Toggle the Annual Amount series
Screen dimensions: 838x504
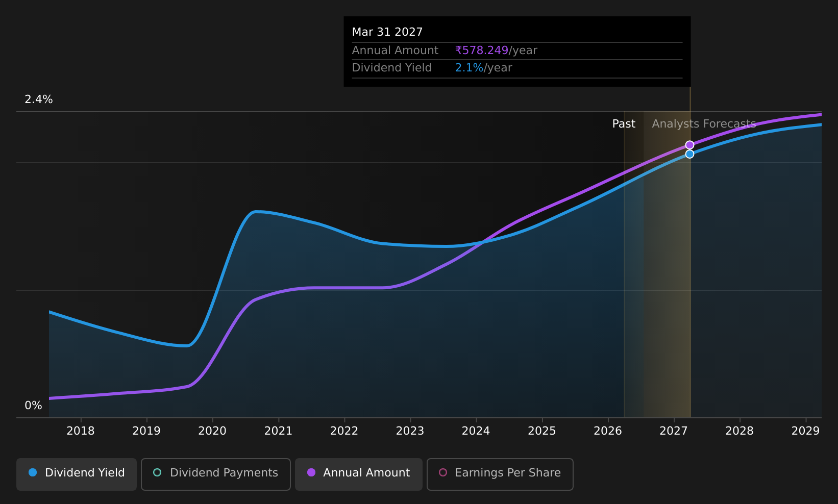[x=359, y=474]
